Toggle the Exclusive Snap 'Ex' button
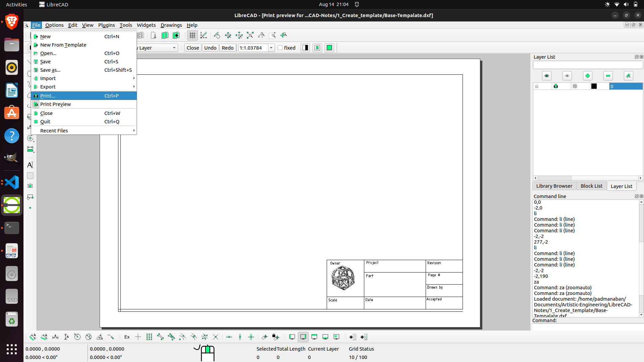 point(127,337)
